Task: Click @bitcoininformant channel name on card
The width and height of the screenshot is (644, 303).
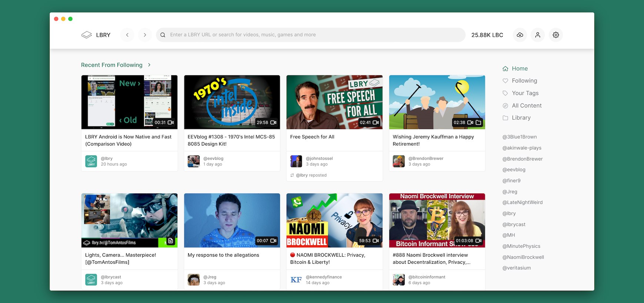Action: point(427,277)
